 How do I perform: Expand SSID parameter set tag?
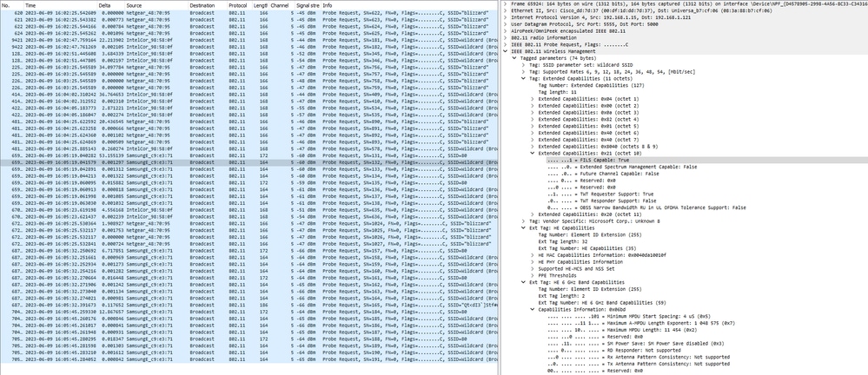click(524, 65)
